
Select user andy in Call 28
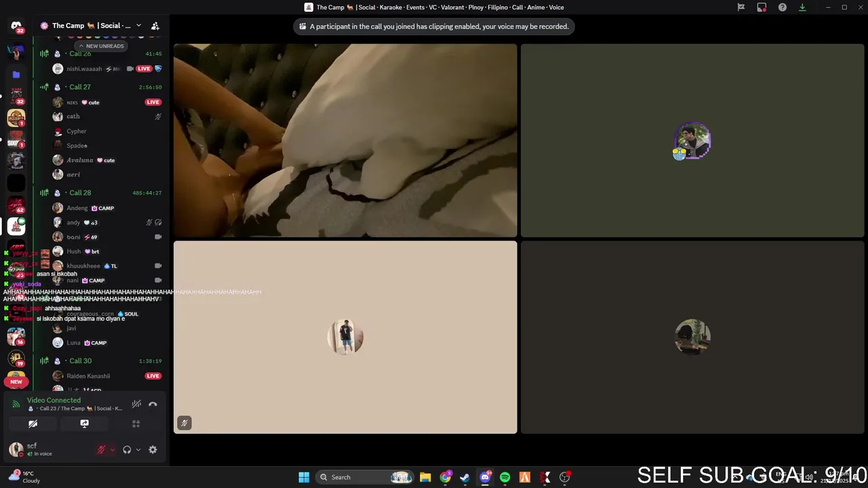pos(73,222)
